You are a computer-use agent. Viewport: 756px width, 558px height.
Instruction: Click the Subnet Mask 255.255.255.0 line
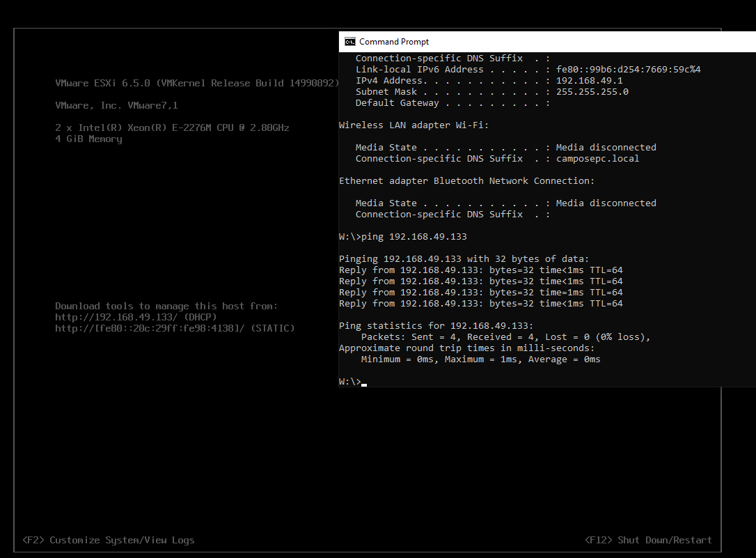pyautogui.click(x=491, y=92)
